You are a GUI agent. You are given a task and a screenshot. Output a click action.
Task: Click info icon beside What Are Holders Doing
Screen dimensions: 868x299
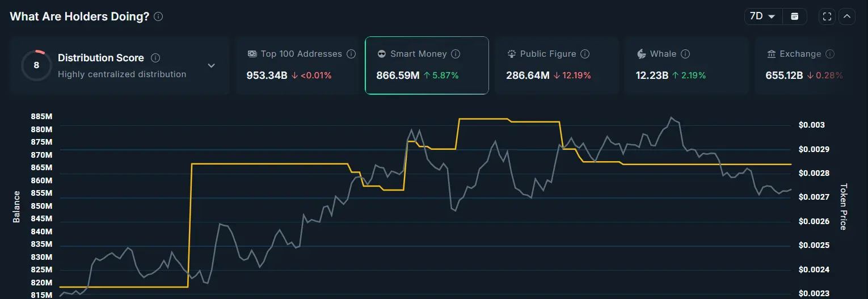click(158, 16)
